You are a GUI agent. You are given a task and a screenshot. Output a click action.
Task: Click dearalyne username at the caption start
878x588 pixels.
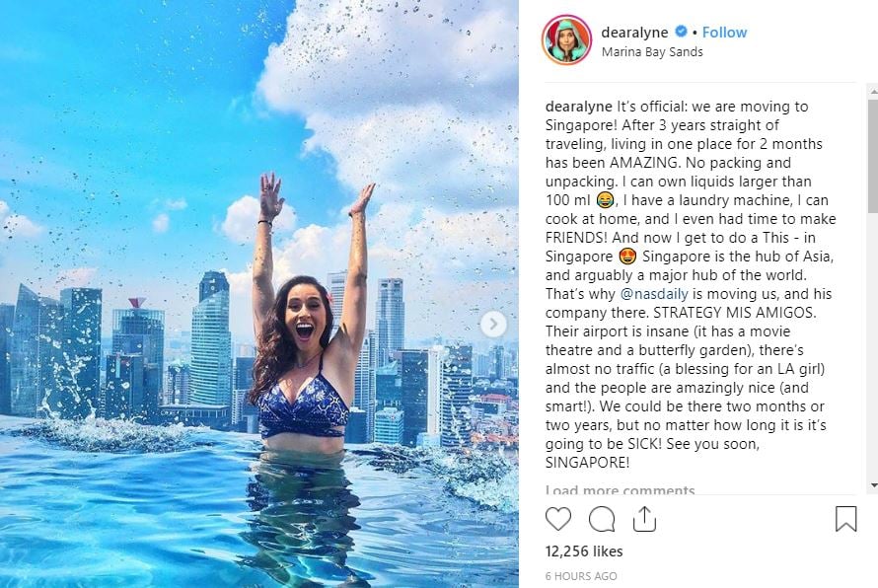[x=579, y=107]
